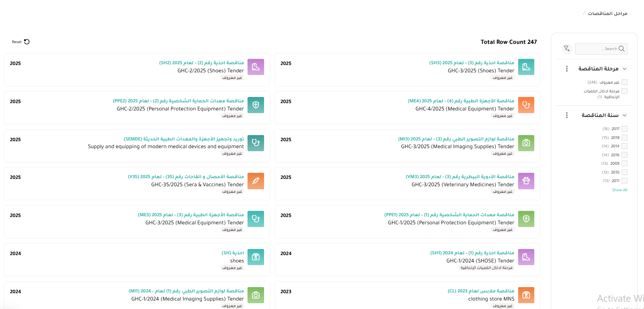The height and width of the screenshot is (309, 644).
Task: Click the paw icon for Veterinary Medicines tender
Action: 526,181
